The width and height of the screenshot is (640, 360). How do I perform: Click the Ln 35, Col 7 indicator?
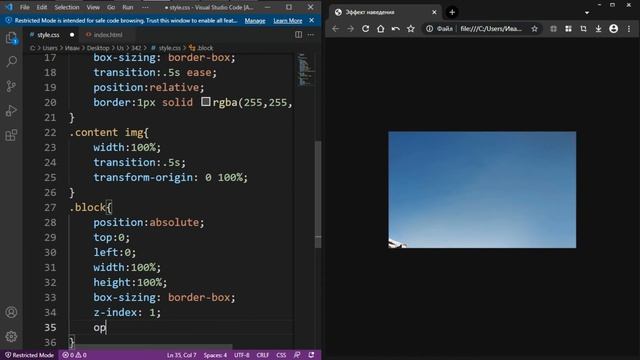(182, 355)
